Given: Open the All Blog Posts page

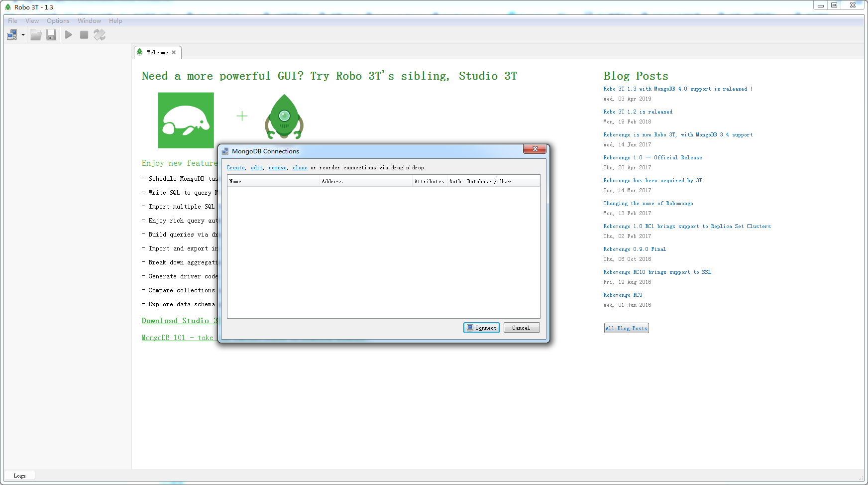Looking at the screenshot, I should pyautogui.click(x=626, y=328).
